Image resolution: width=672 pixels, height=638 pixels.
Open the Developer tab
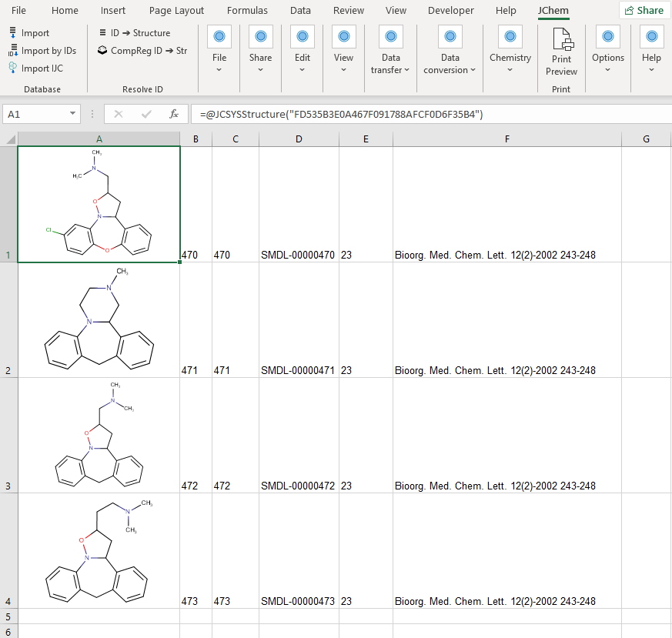coord(451,11)
